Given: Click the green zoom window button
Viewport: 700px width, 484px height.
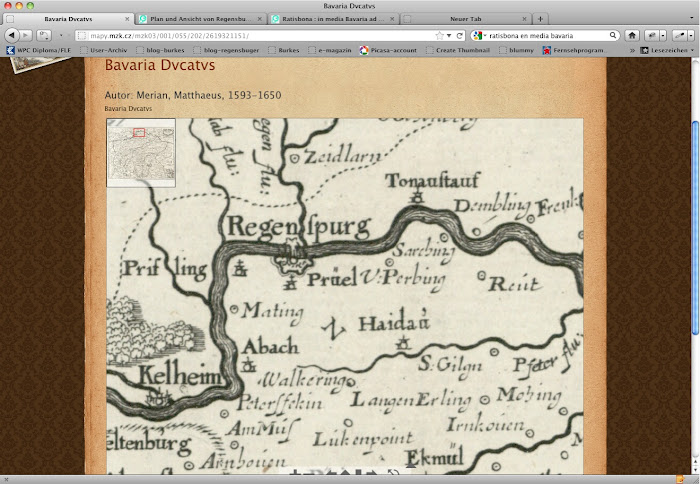Looking at the screenshot, I should tap(30, 5).
